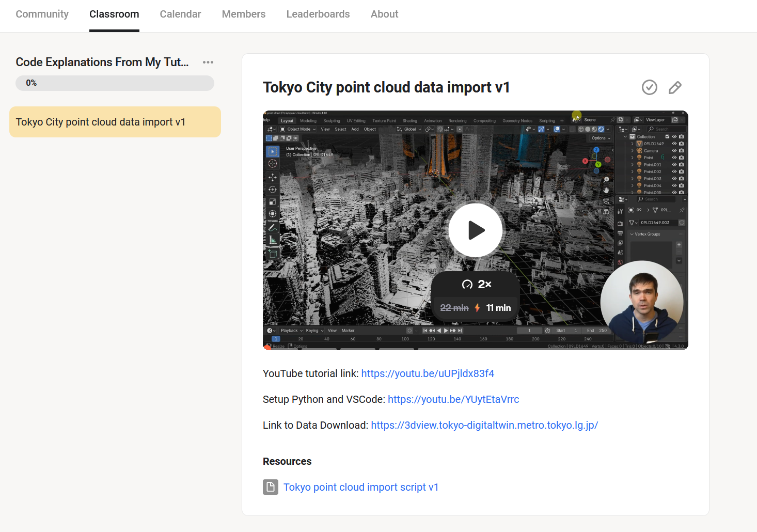Select the Measure tool in Blender
Viewport: 757px width, 532px height.
272,238
